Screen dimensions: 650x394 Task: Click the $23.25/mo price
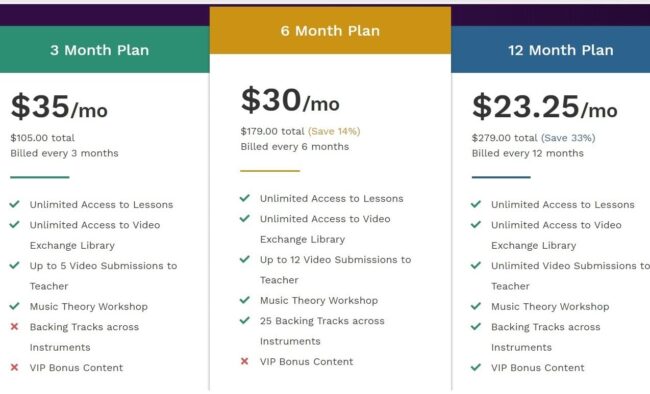545,107
